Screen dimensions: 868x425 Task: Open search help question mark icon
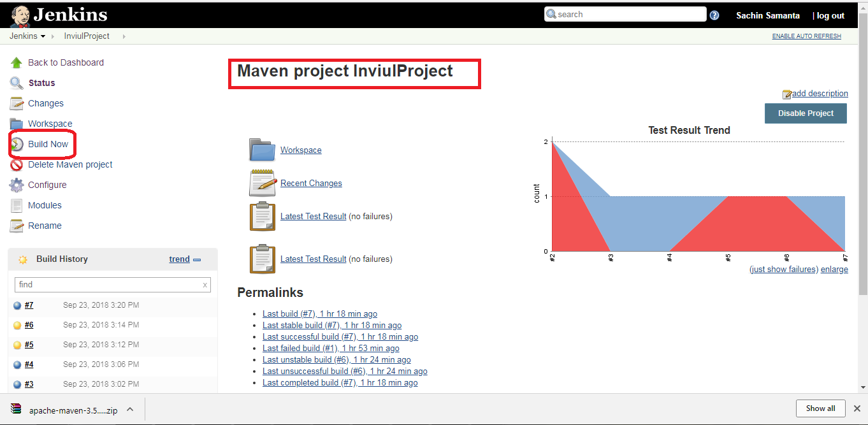point(714,15)
